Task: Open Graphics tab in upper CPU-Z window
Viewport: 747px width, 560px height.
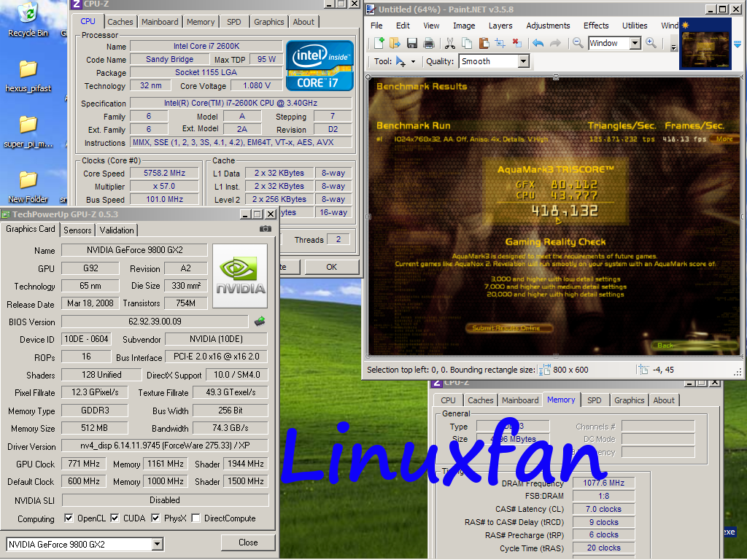Action: 268,22
